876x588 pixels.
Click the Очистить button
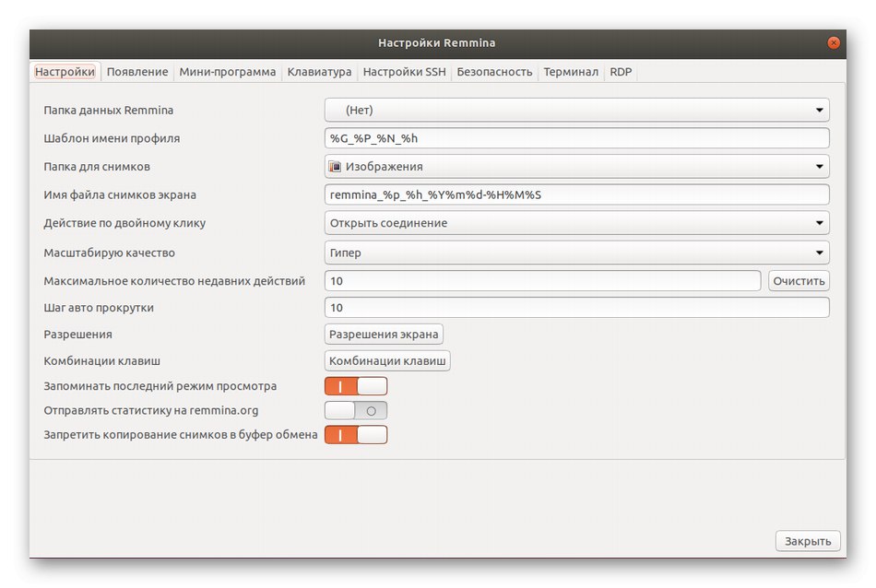click(x=799, y=281)
